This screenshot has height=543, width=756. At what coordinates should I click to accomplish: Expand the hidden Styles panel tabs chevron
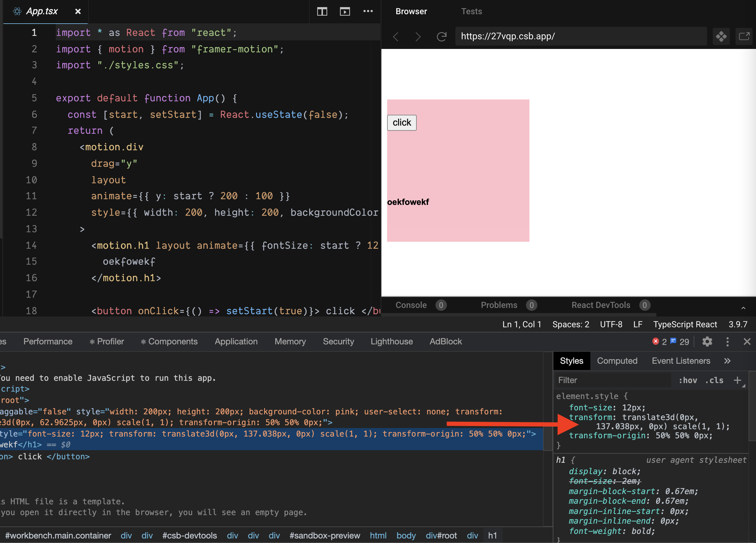727,361
